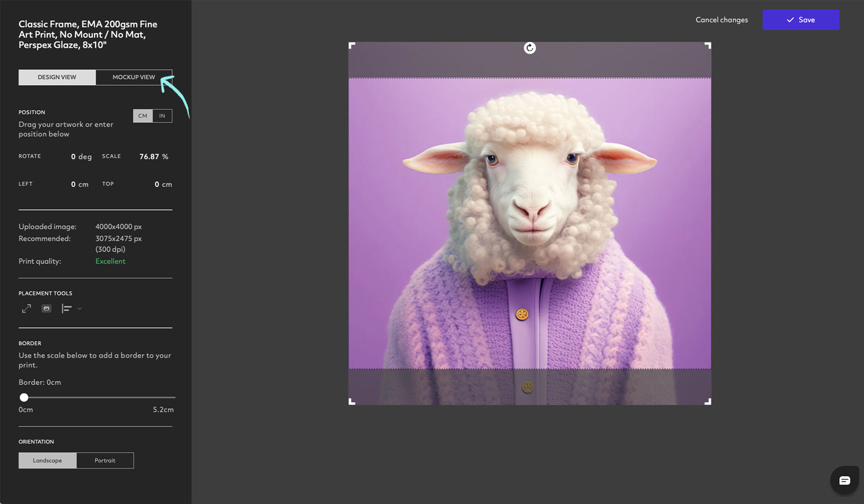The image size is (864, 504).
Task: Switch to Design View
Action: point(57,77)
